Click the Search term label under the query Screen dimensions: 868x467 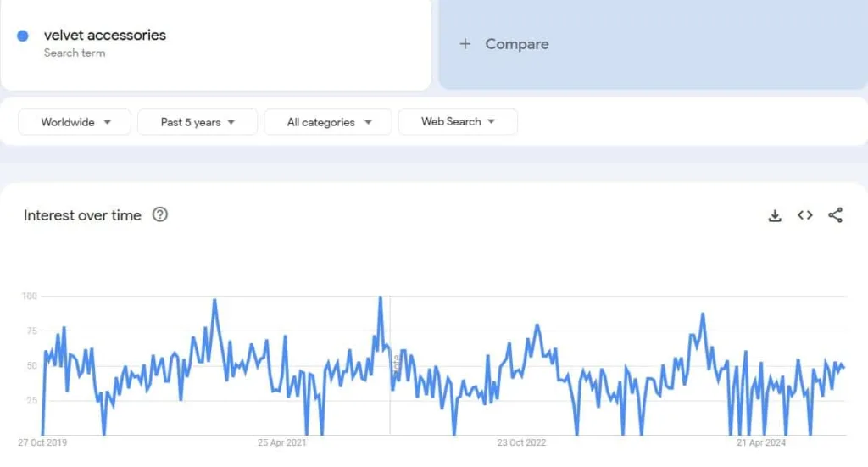pos(75,53)
